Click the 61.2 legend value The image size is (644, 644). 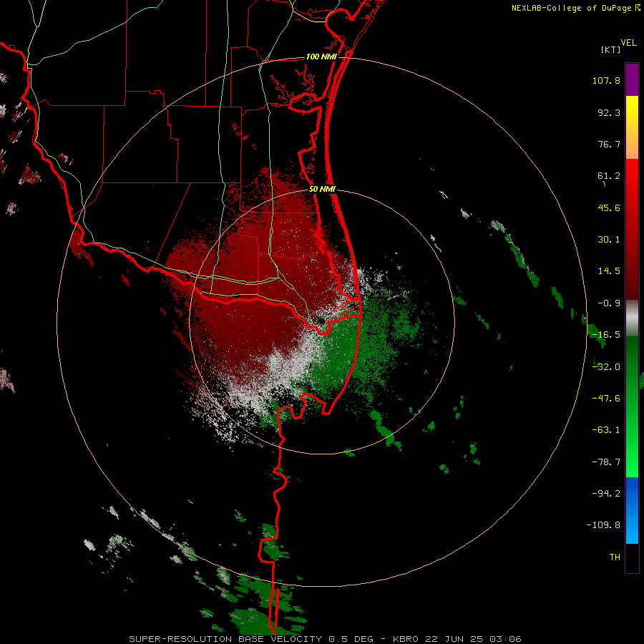click(609, 176)
